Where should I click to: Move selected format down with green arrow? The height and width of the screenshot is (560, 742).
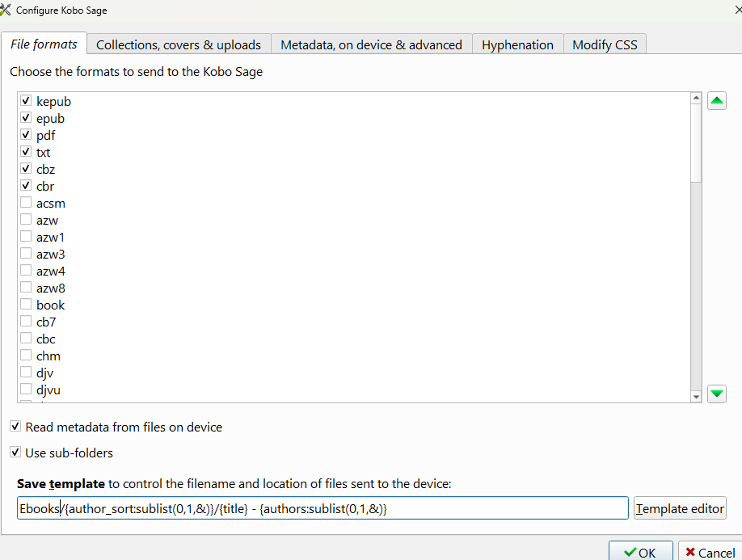[716, 394]
